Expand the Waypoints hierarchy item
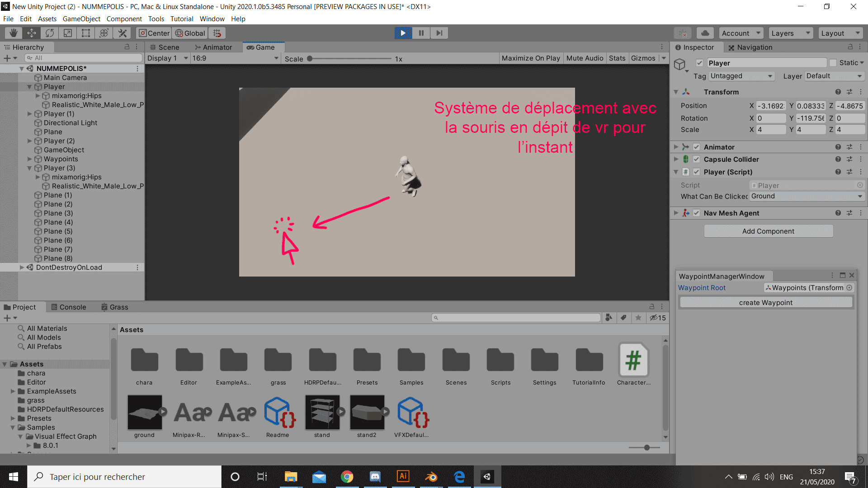This screenshot has height=488, width=868. (x=30, y=159)
